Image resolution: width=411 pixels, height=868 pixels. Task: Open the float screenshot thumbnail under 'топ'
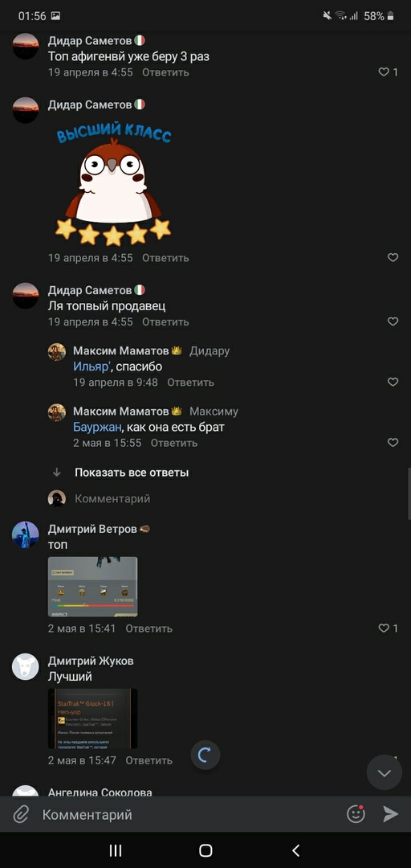93,587
